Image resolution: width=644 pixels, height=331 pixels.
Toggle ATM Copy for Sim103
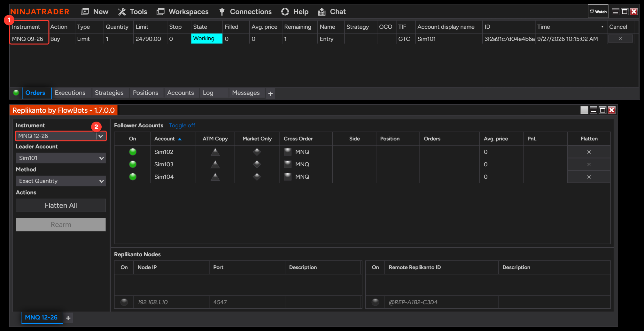[x=215, y=164]
